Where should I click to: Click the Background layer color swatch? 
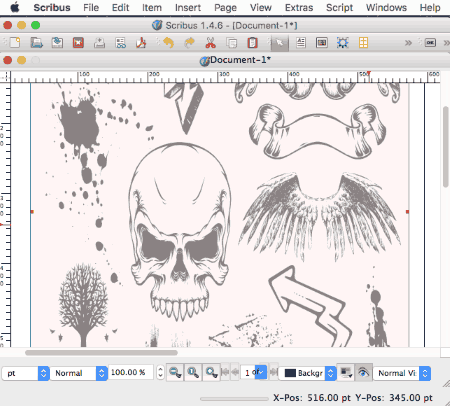(290, 373)
